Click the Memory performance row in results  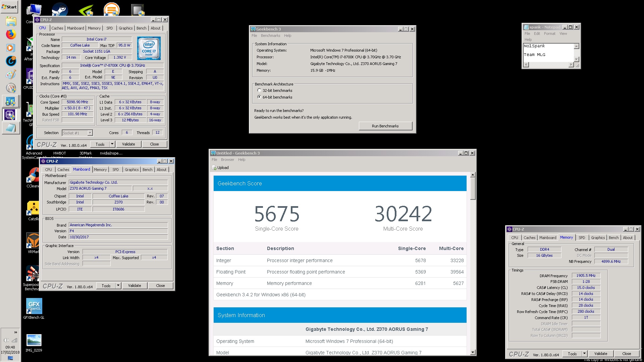point(340,283)
